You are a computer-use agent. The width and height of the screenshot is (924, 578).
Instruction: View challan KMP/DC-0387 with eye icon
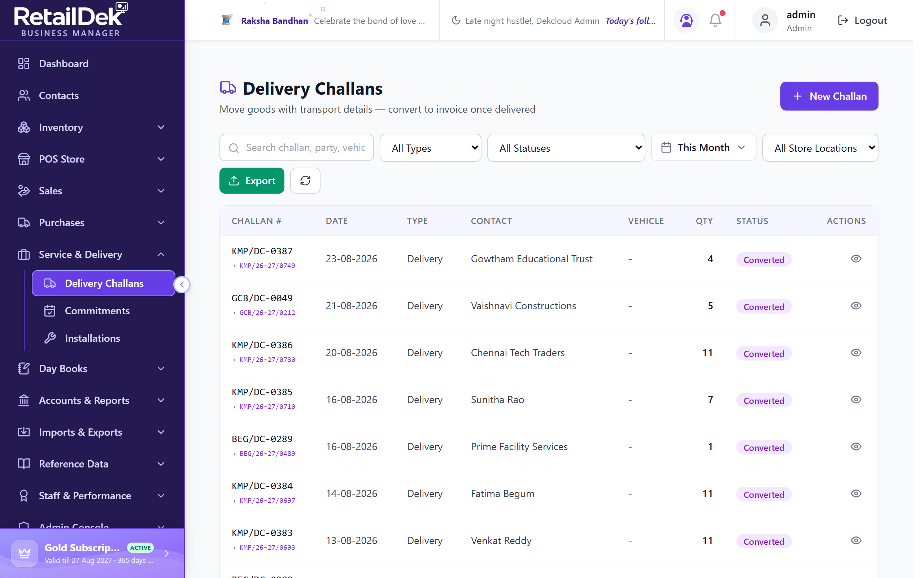[856, 259]
